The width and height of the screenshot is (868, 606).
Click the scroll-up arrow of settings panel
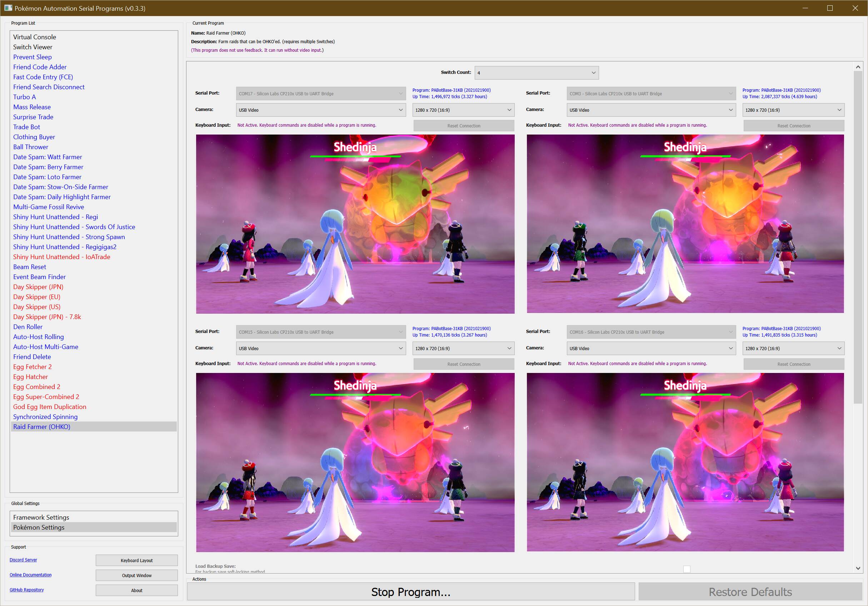tap(858, 67)
